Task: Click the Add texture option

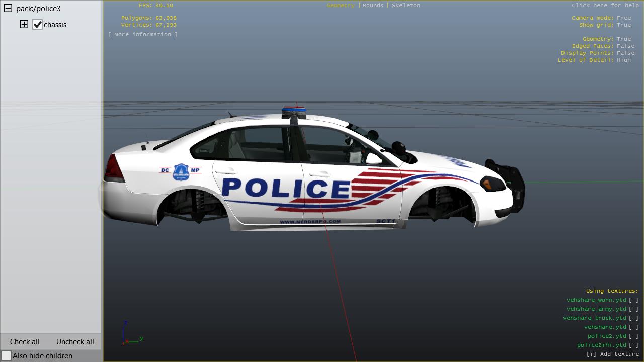Action: (612, 354)
